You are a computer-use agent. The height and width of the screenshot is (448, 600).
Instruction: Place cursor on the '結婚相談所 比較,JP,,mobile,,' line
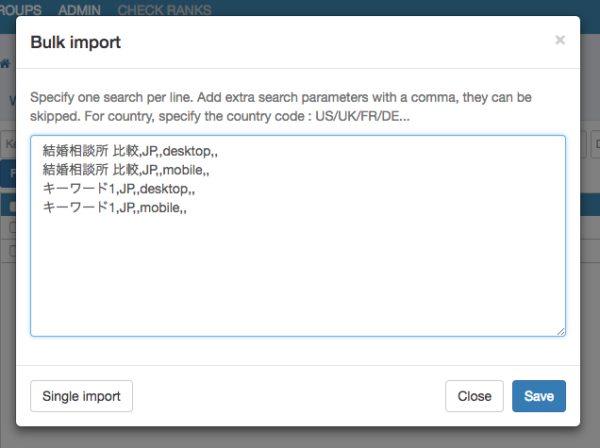coord(126,169)
